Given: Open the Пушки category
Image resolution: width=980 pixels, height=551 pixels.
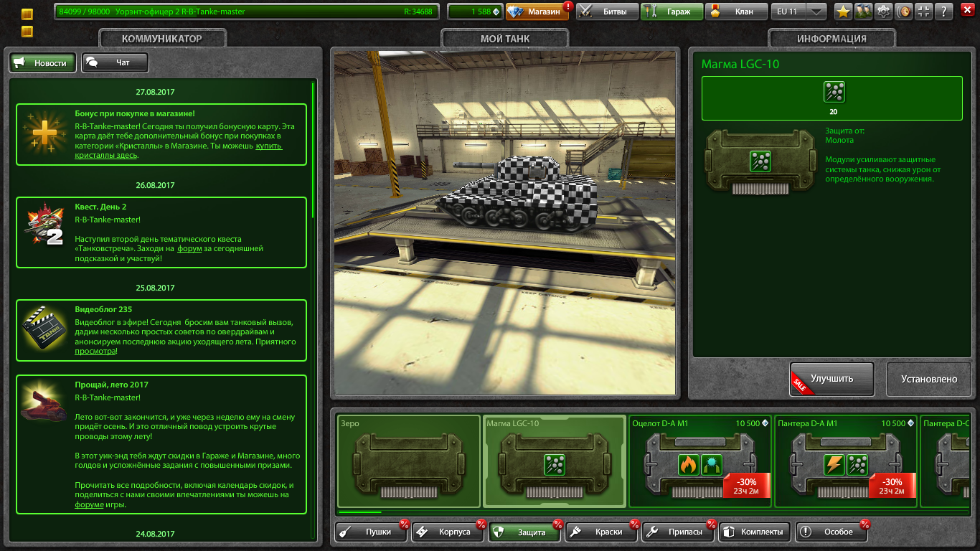Looking at the screenshot, I should pyautogui.click(x=371, y=532).
